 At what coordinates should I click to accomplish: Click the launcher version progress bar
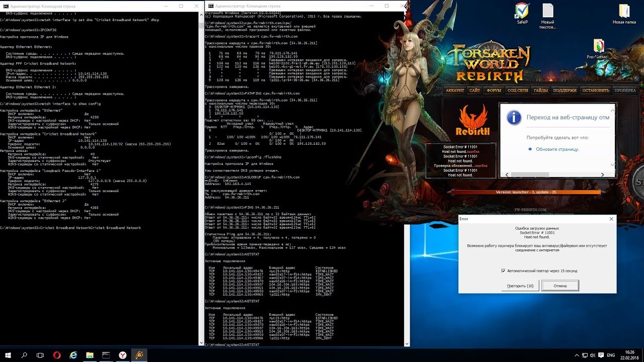coord(526,192)
